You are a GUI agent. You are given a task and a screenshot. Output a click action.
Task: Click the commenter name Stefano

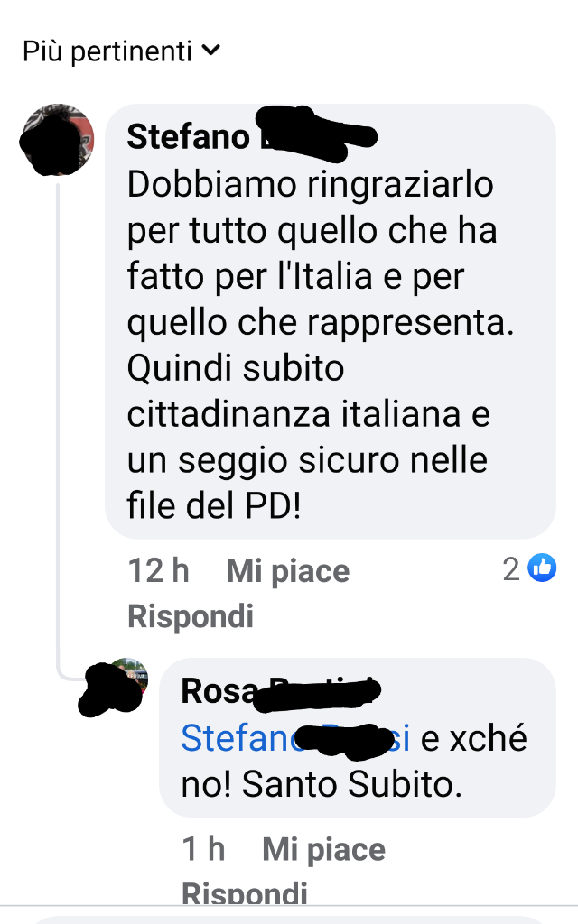188,137
